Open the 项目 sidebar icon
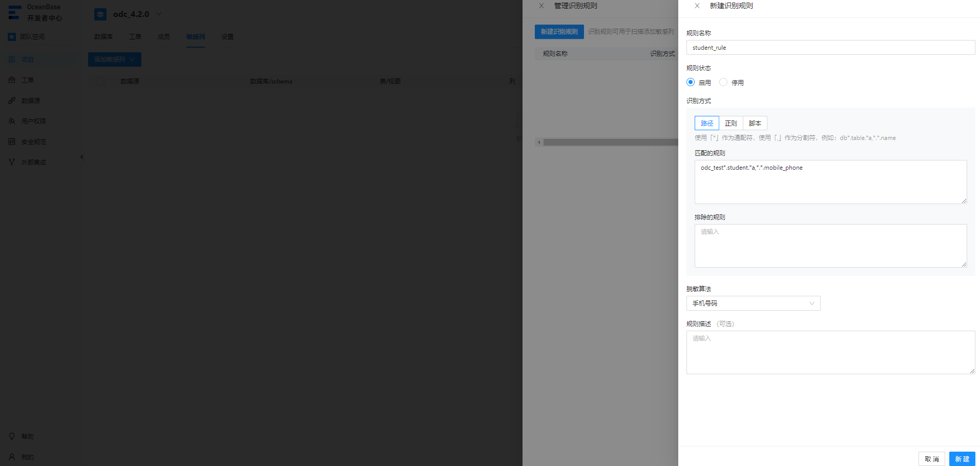The image size is (980, 466). (x=12, y=59)
